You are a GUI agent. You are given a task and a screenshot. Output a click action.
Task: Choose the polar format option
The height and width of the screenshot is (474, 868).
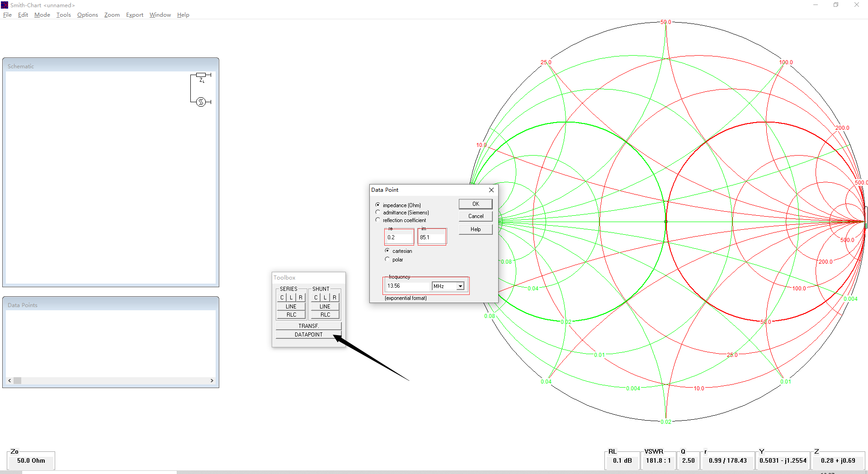(387, 259)
